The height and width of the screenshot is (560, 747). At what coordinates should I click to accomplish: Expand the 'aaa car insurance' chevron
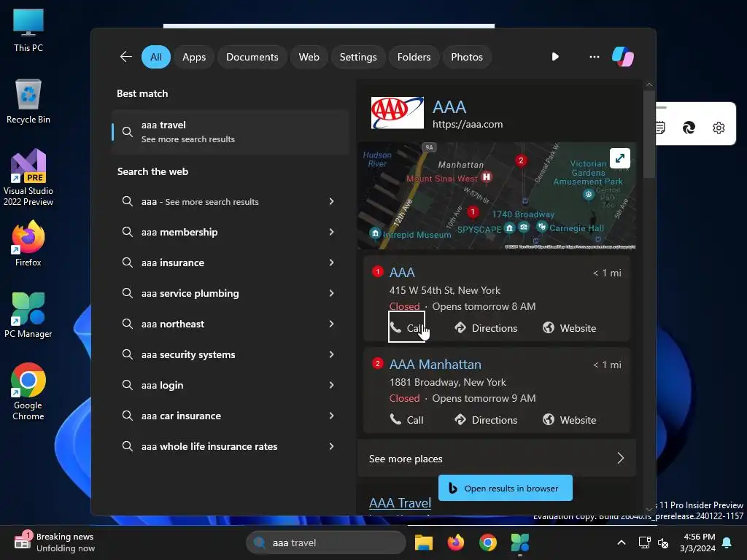click(332, 416)
